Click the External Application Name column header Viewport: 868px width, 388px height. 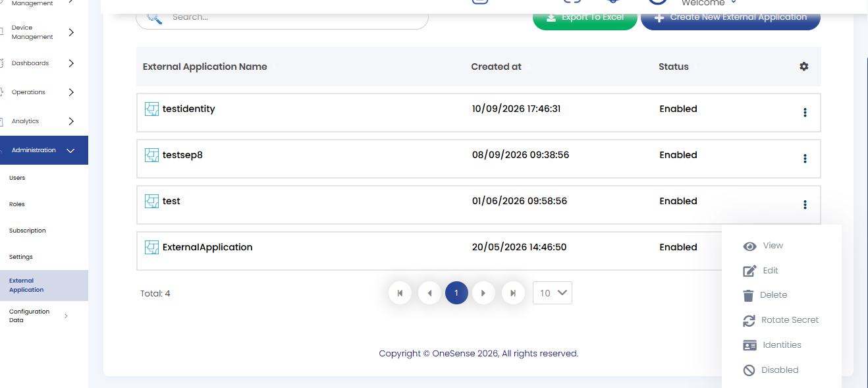click(x=205, y=67)
